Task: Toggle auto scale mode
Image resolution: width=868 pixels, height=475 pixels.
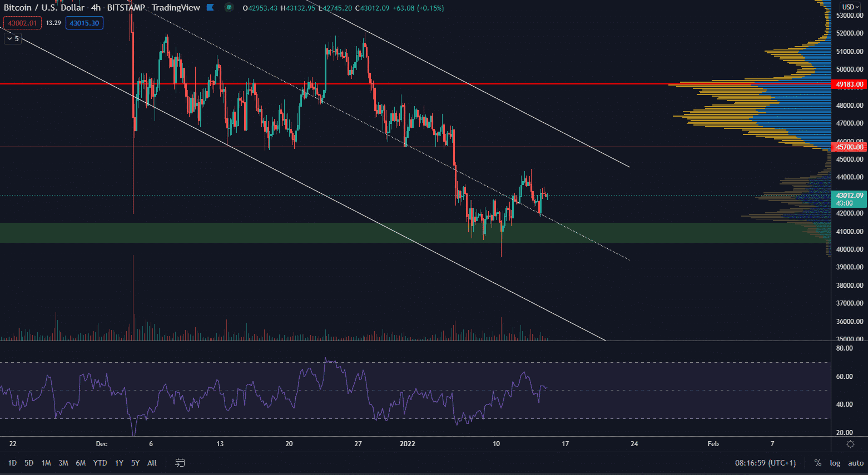Action: pos(855,463)
